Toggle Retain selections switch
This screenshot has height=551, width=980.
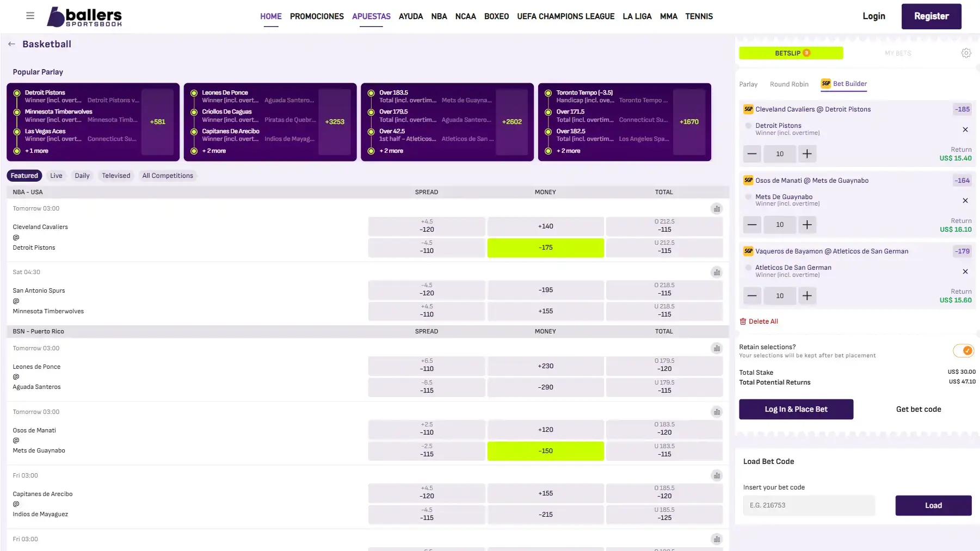click(x=963, y=351)
